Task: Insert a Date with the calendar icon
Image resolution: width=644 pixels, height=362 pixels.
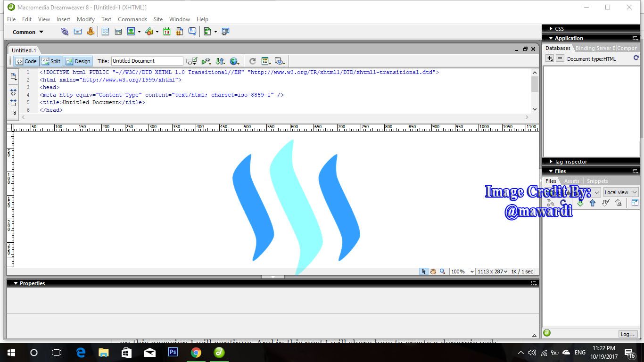Action: [x=166, y=32]
